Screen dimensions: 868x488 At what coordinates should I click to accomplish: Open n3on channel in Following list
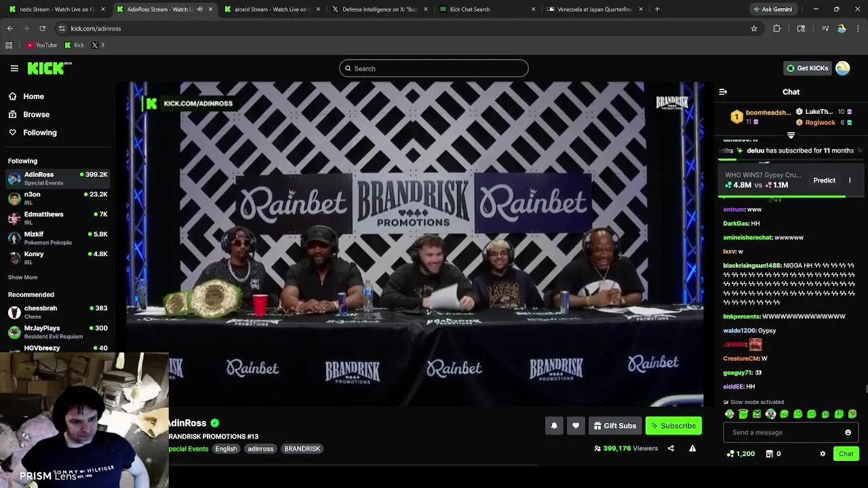click(58, 198)
